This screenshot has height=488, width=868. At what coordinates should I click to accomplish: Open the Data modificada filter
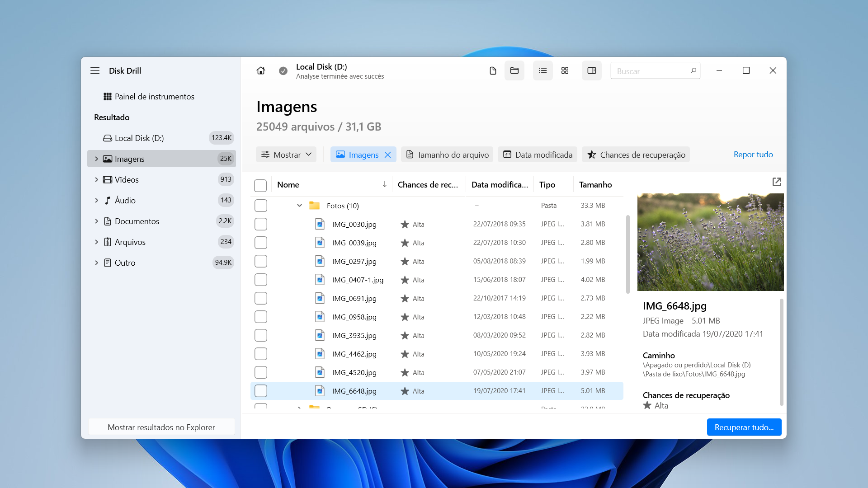click(x=538, y=155)
